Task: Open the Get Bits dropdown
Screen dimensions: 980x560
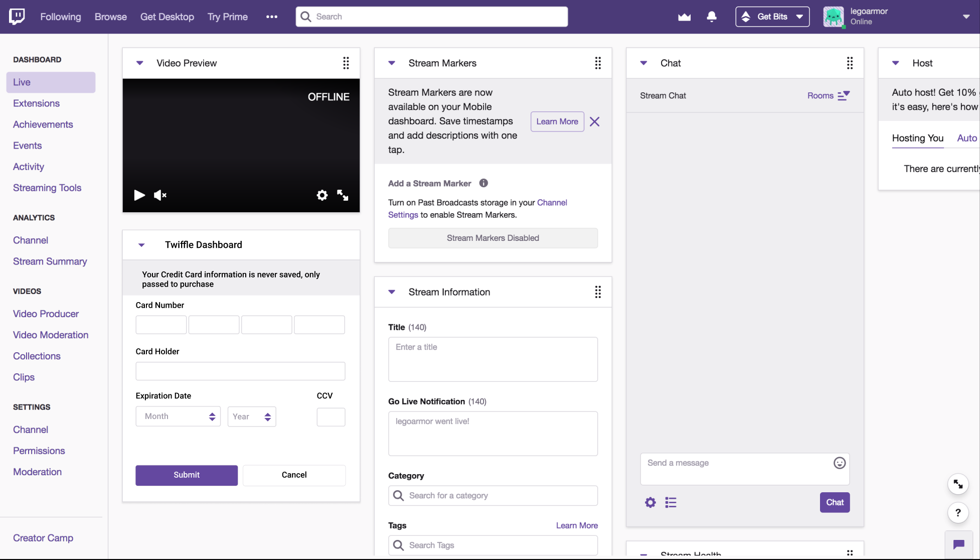Action: point(772,17)
